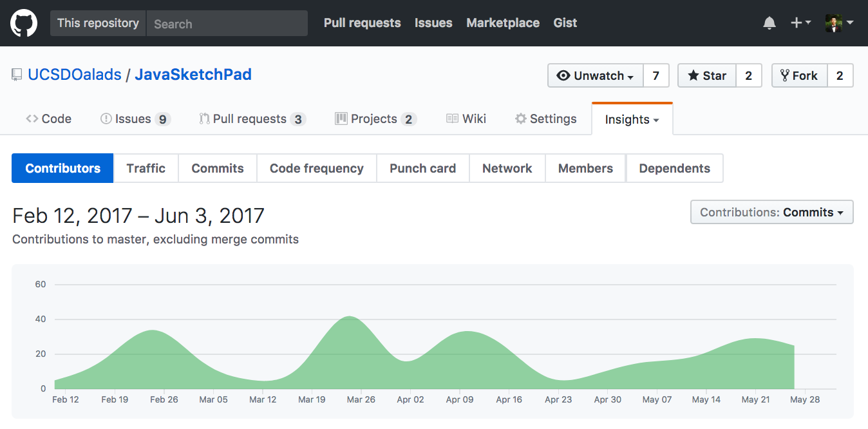Click the fork icon on Fork button

784,75
